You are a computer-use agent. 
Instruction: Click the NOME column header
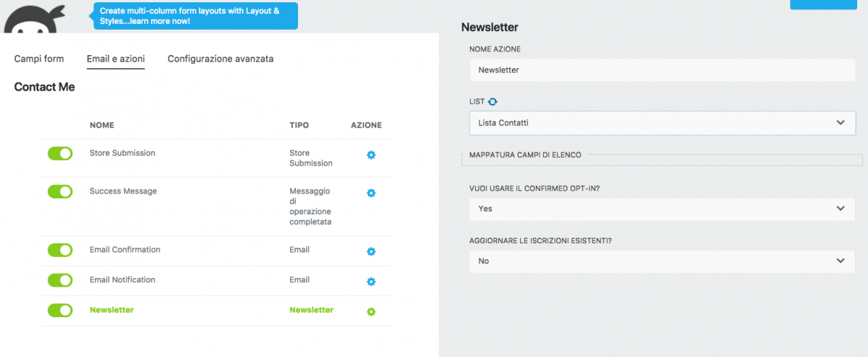click(102, 125)
